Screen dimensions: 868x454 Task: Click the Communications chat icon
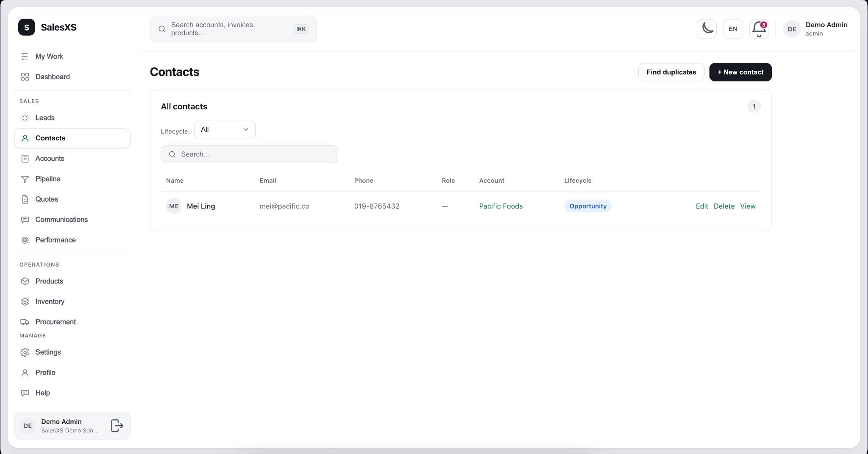tap(25, 220)
